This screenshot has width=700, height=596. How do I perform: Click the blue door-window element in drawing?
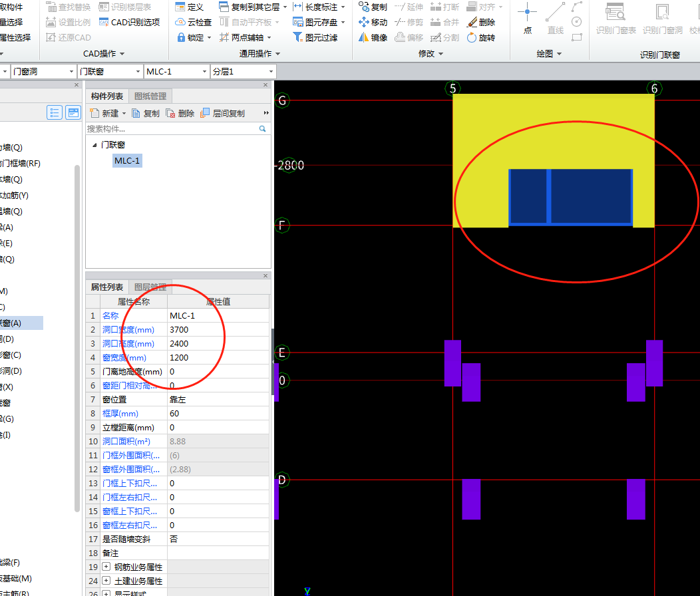click(x=570, y=198)
